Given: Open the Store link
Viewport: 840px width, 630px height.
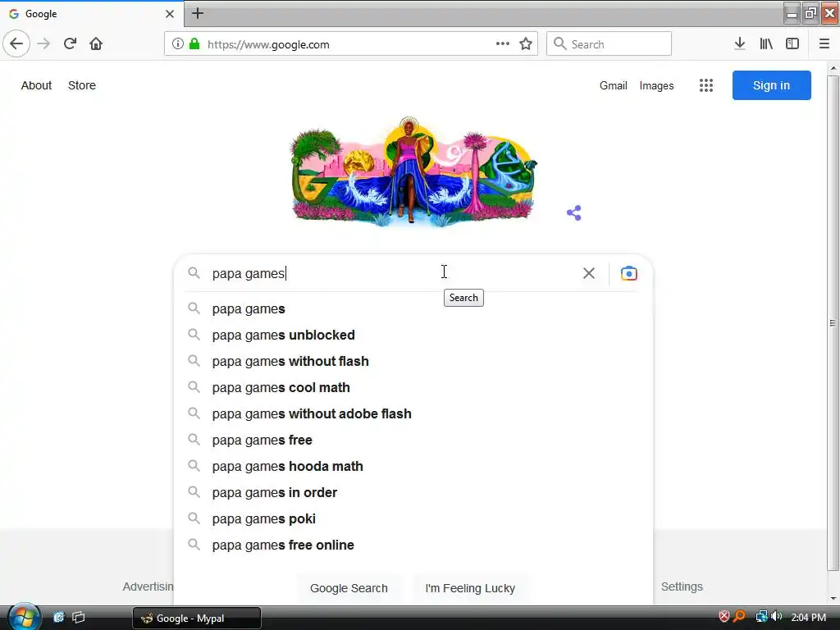Looking at the screenshot, I should tap(82, 85).
